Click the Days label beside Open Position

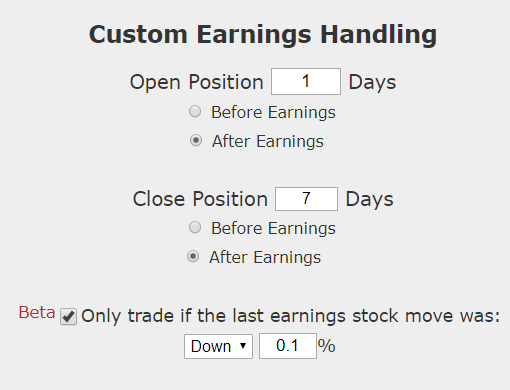pos(372,82)
